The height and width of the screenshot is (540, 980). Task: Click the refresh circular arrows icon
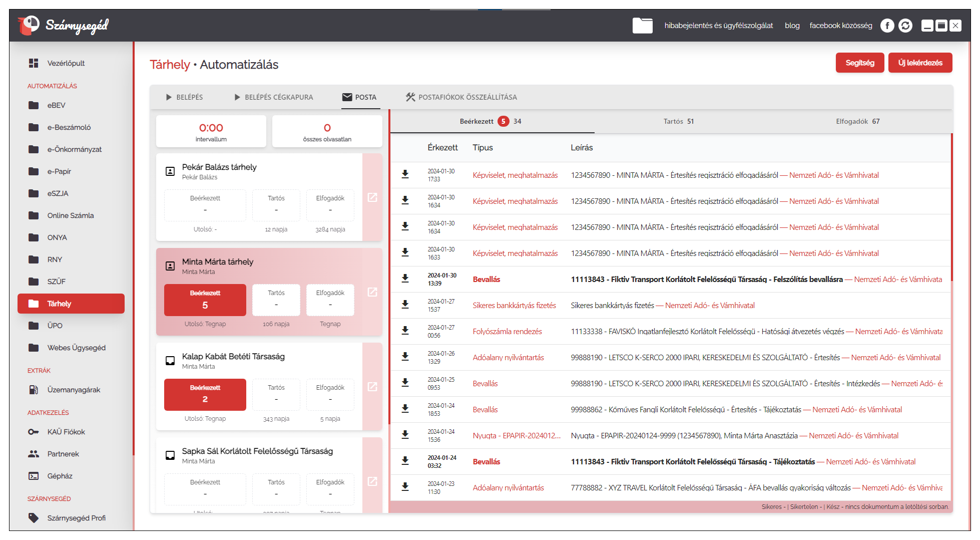pyautogui.click(x=905, y=26)
